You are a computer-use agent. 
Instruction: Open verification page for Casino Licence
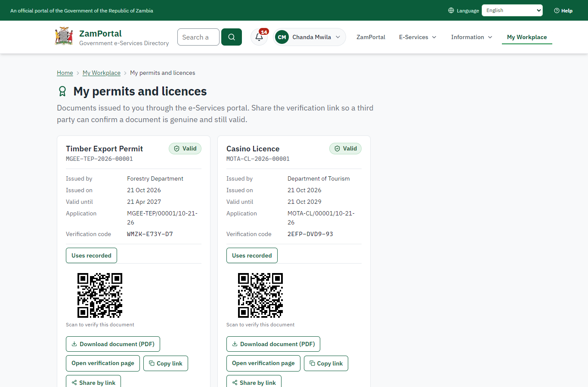(x=263, y=363)
